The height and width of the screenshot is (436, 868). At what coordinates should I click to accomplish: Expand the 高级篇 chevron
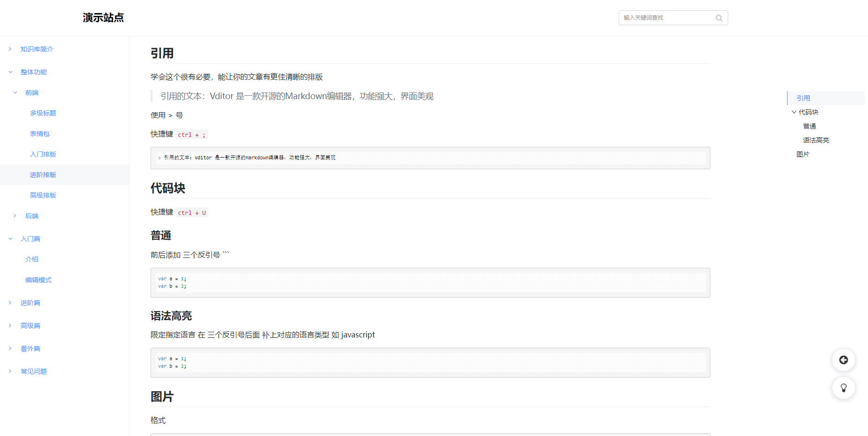tap(10, 326)
